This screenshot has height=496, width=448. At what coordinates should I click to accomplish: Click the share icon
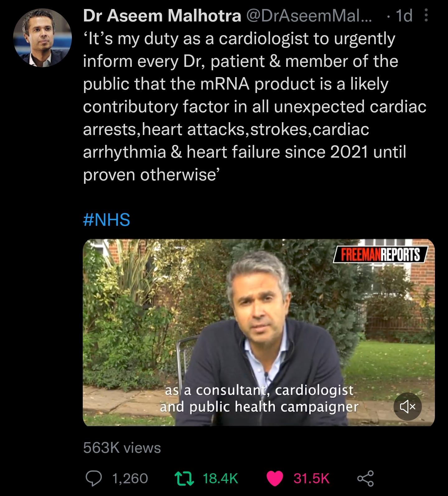pos(365,478)
